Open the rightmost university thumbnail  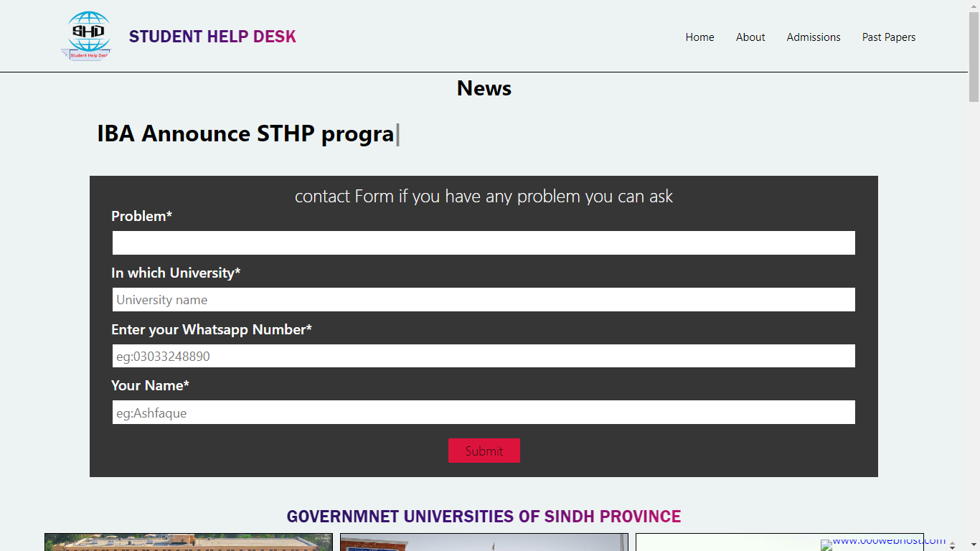point(779,544)
